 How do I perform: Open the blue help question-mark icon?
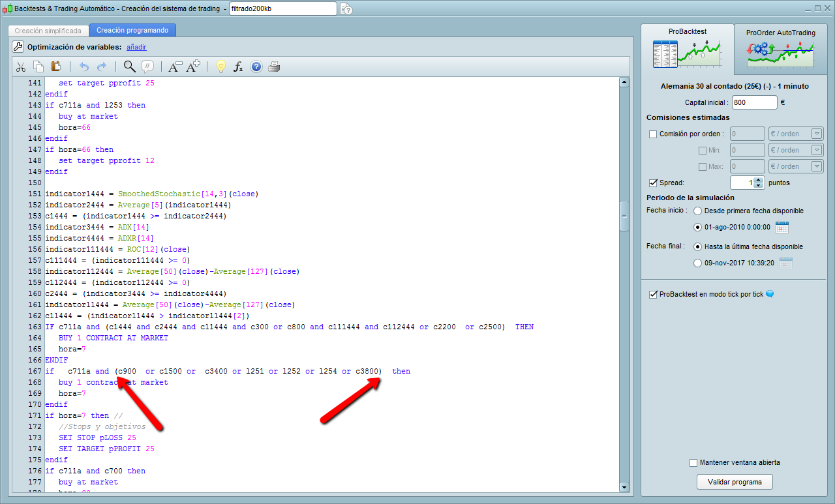[x=256, y=67]
